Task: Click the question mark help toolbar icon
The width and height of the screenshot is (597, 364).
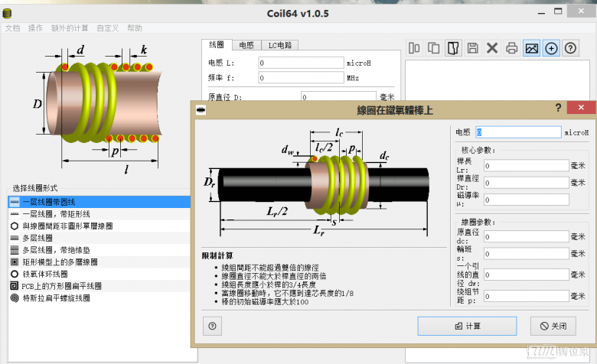Action: tap(570, 48)
